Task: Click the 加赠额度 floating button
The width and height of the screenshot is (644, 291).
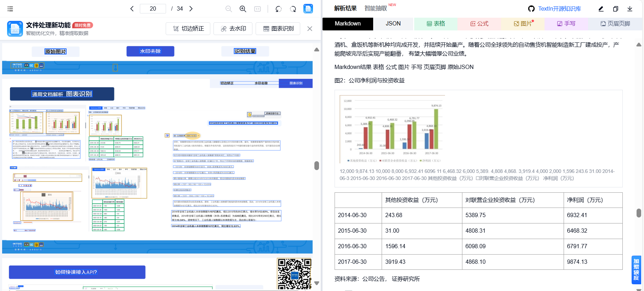Action: pyautogui.click(x=636, y=270)
